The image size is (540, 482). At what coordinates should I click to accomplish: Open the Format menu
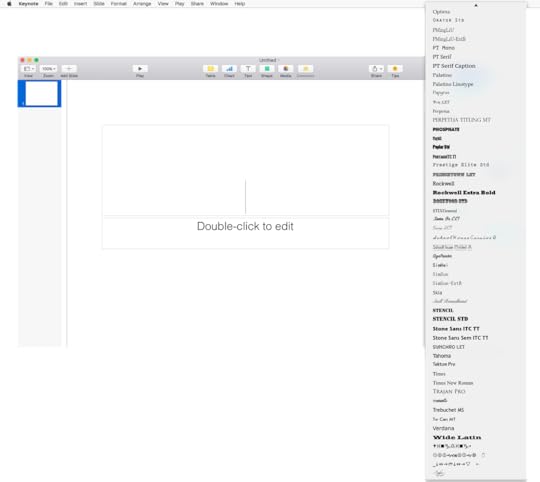click(118, 4)
